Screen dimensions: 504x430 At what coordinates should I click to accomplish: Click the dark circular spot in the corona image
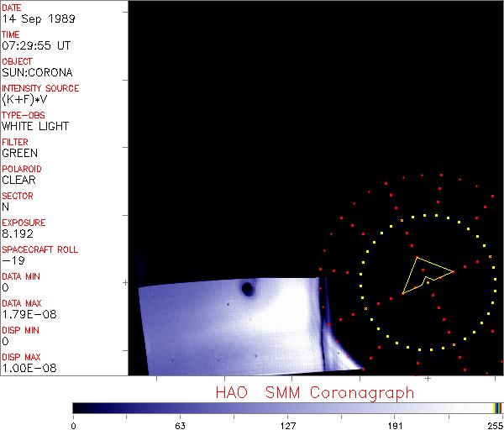[248, 290]
